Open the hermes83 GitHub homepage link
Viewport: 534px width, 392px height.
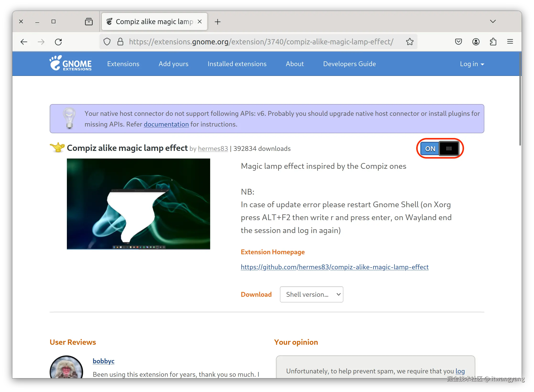pyautogui.click(x=335, y=267)
